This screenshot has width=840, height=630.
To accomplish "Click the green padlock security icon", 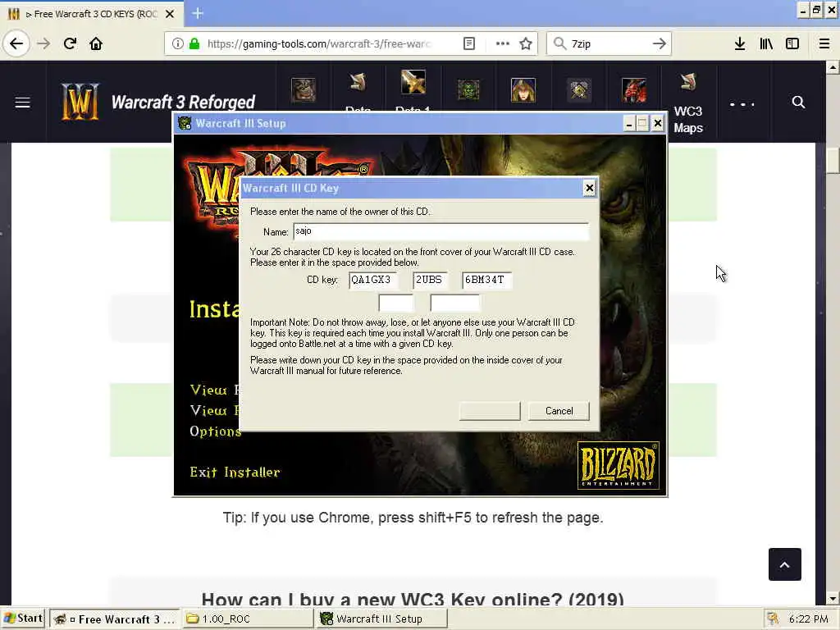I will tap(194, 43).
